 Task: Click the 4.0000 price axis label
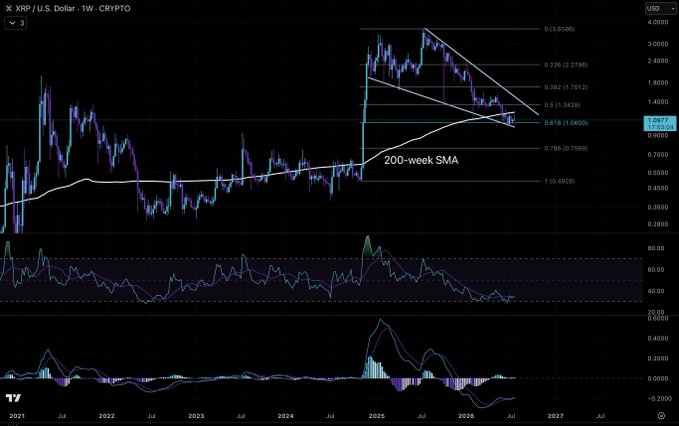pyautogui.click(x=657, y=22)
